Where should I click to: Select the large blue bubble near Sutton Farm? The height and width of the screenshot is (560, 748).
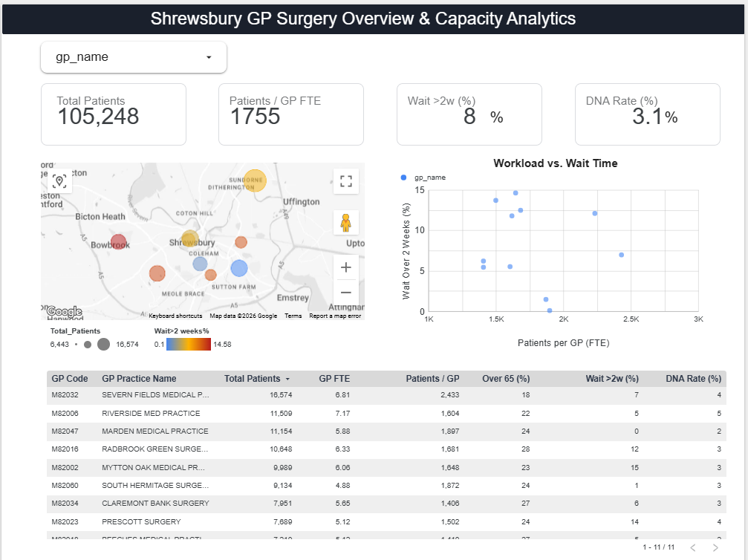[x=239, y=269]
